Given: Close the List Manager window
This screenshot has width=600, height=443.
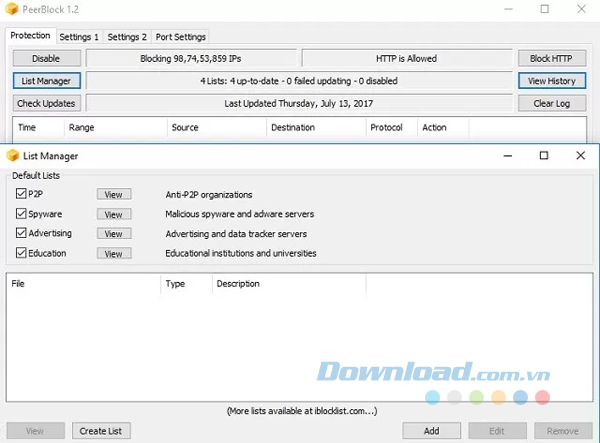Looking at the screenshot, I should (x=581, y=156).
